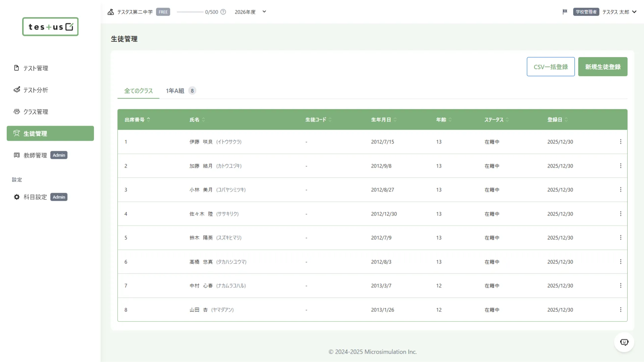The image size is (644, 362).
Task: Click the name 小林 美月 (コバヤシミヅキ)
Action: coord(218,190)
